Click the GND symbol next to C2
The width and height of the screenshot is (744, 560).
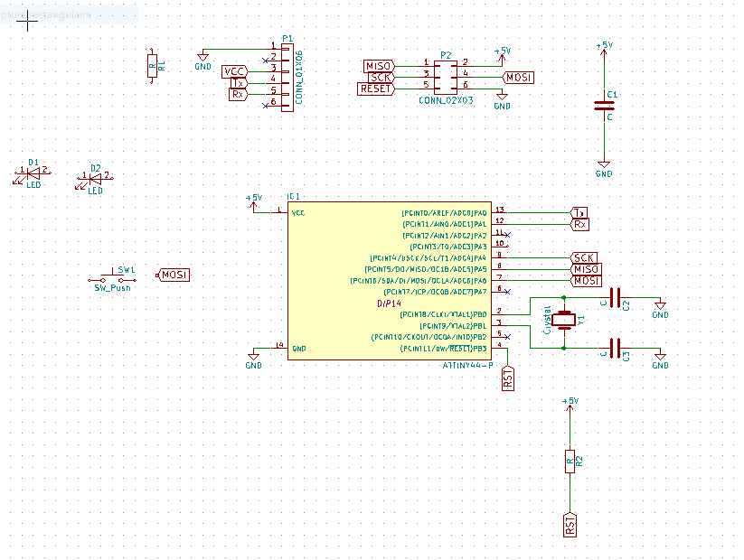coord(660,309)
